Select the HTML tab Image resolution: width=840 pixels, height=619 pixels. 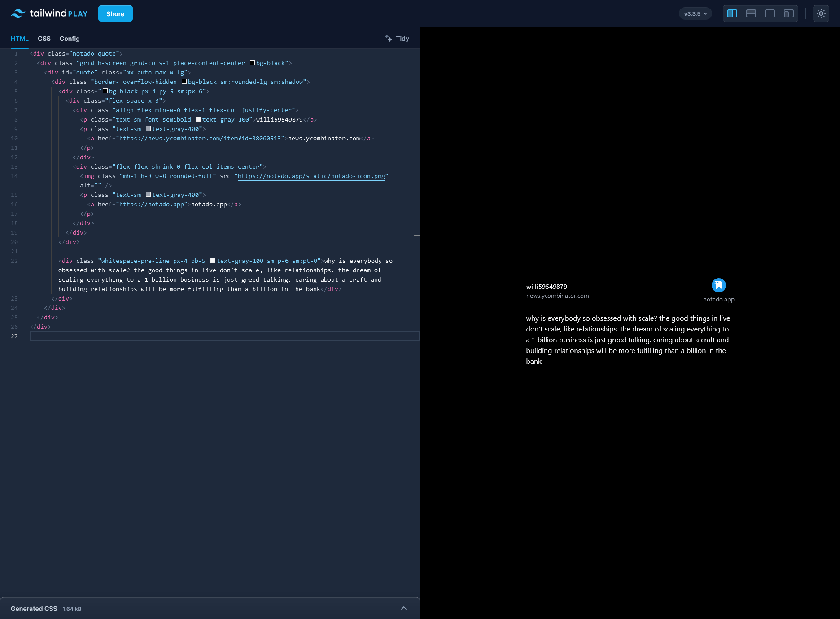coord(20,39)
